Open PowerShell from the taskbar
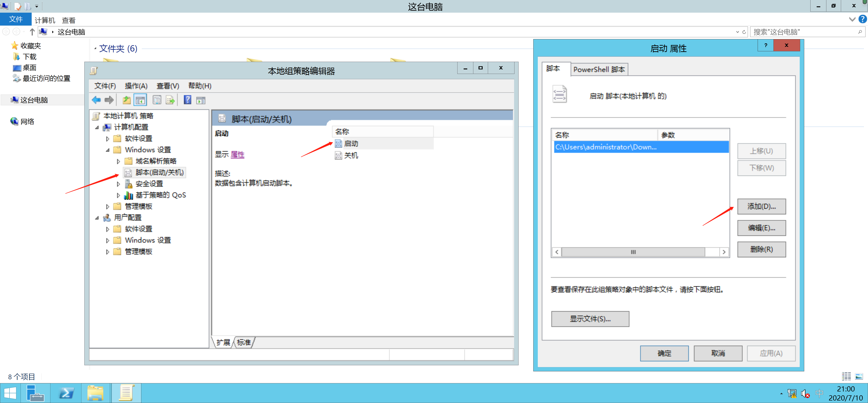Viewport: 868px width, 403px height. pyautogui.click(x=66, y=393)
